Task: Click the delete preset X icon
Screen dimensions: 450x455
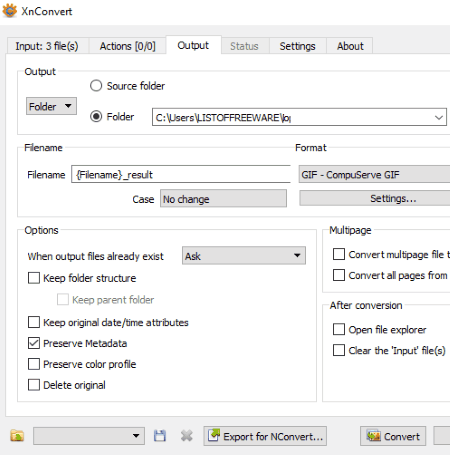Action: 187,436
